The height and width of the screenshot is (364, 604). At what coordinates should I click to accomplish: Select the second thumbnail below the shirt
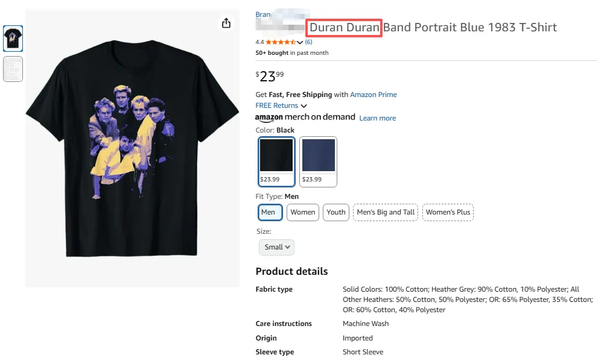pyautogui.click(x=13, y=69)
